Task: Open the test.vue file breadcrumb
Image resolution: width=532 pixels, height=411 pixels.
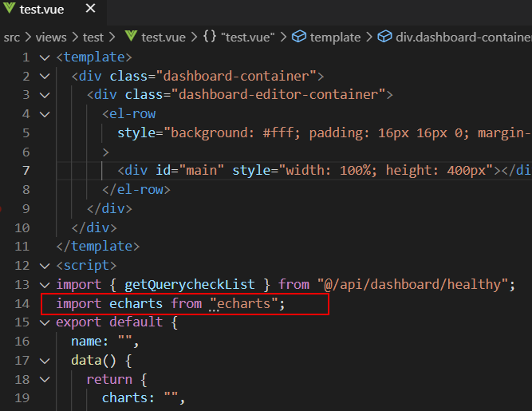Action: (164, 37)
